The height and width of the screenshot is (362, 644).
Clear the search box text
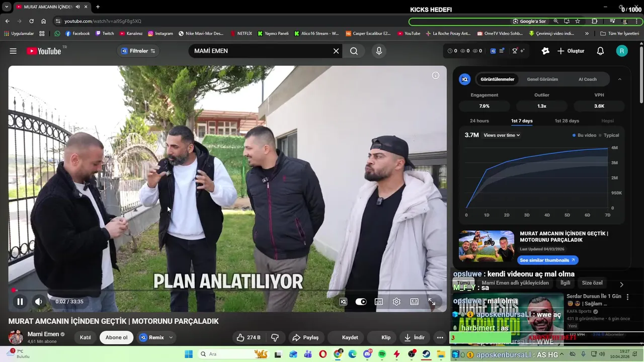click(x=336, y=51)
